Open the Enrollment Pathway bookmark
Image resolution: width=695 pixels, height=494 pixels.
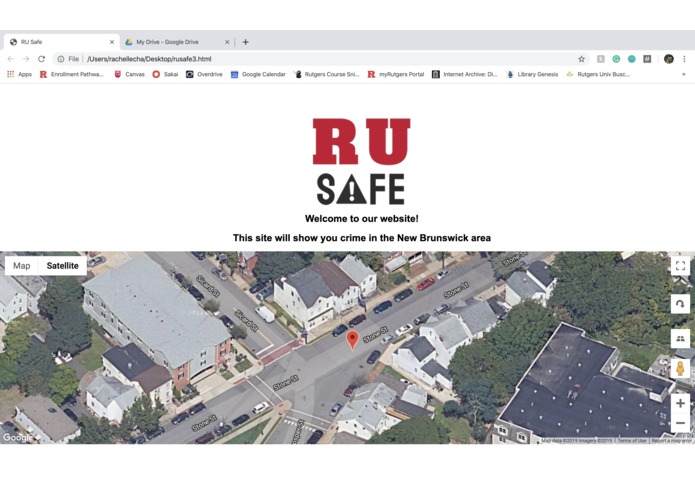point(72,74)
